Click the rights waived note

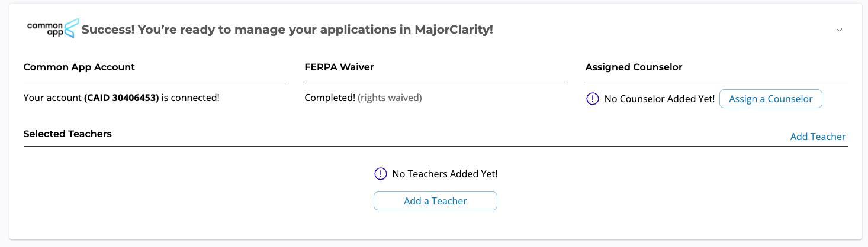[390, 97]
